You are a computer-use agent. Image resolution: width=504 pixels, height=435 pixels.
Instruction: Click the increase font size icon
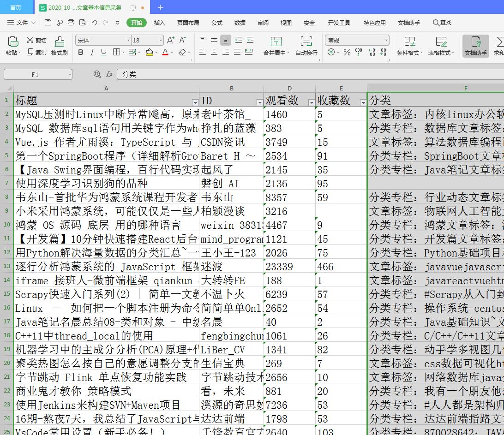[170, 40]
